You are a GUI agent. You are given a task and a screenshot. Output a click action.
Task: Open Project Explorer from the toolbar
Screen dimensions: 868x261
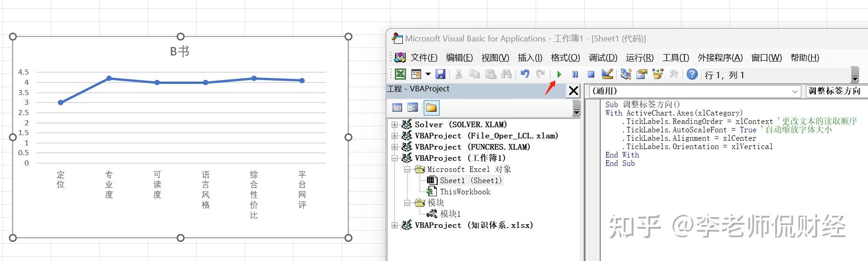626,74
